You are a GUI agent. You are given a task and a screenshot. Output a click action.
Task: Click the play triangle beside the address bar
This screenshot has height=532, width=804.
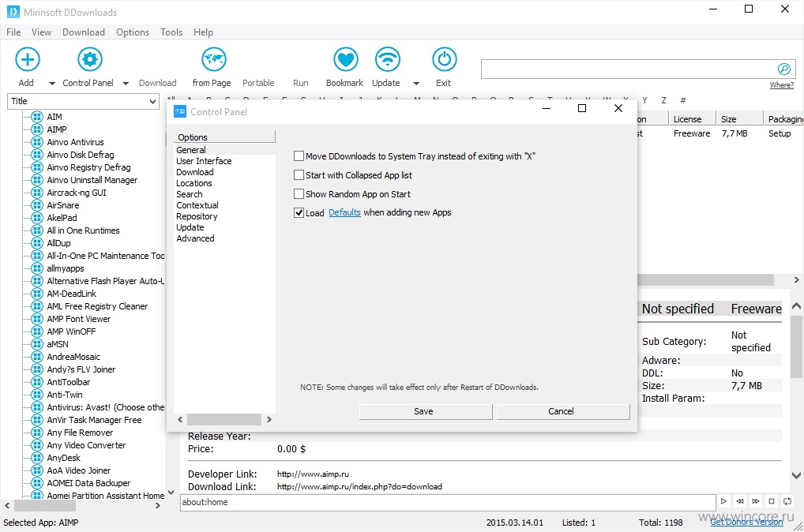coord(723,501)
